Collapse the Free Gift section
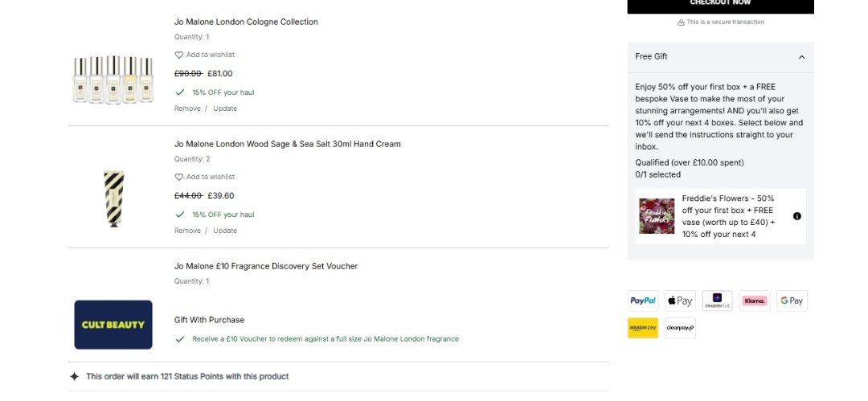This screenshot has width=868, height=401. pos(801,57)
